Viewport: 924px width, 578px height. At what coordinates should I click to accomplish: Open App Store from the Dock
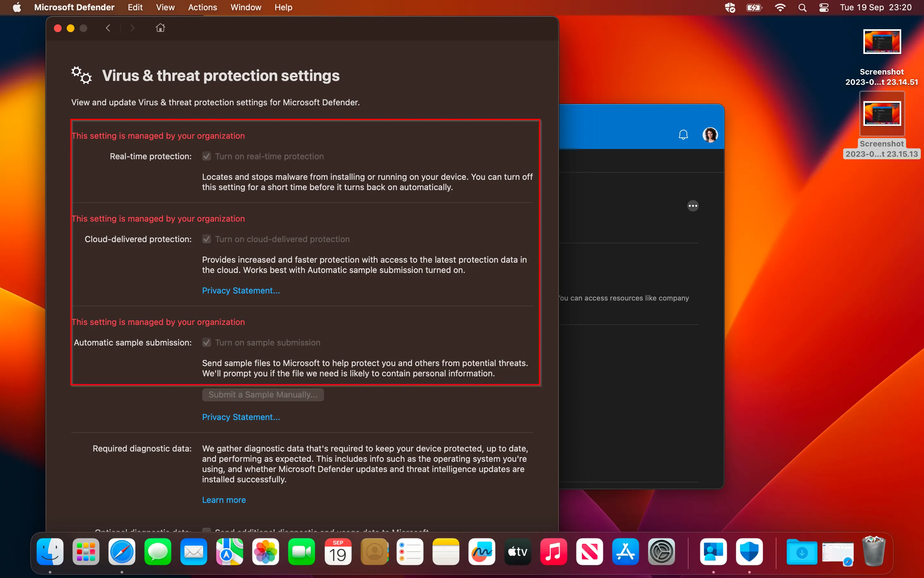click(625, 552)
